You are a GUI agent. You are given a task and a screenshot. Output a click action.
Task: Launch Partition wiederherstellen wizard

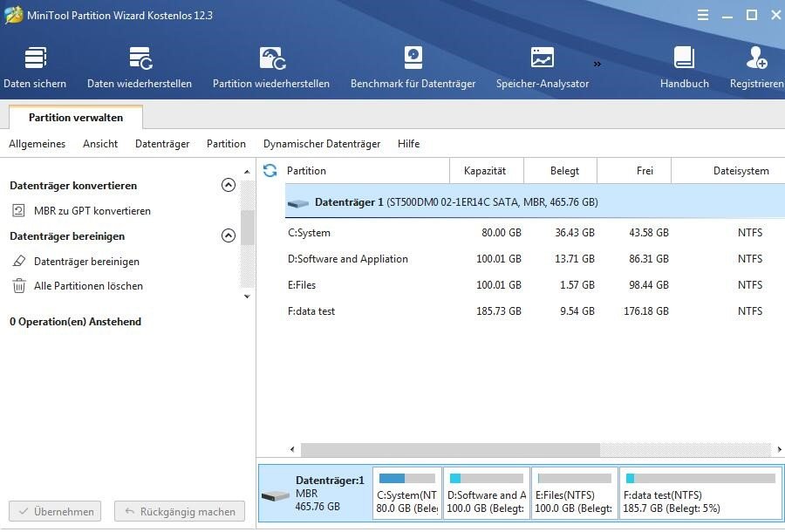click(x=271, y=59)
